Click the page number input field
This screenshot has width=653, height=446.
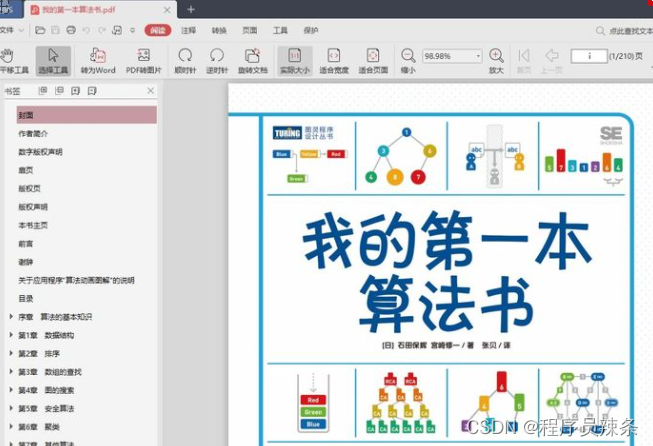click(589, 56)
